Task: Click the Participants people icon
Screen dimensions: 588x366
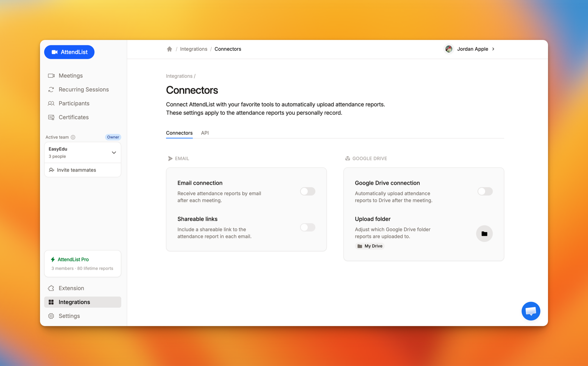Action: (51, 103)
